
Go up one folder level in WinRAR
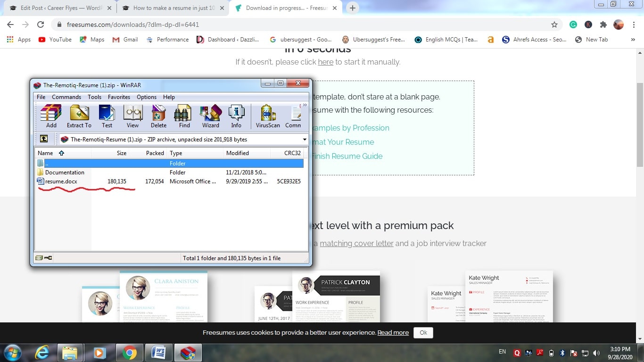coord(44,139)
